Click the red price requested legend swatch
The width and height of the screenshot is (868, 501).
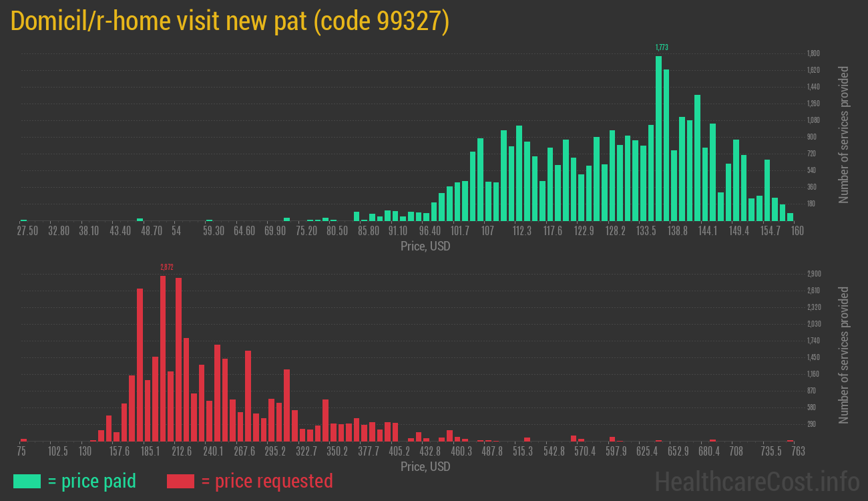[x=180, y=481]
